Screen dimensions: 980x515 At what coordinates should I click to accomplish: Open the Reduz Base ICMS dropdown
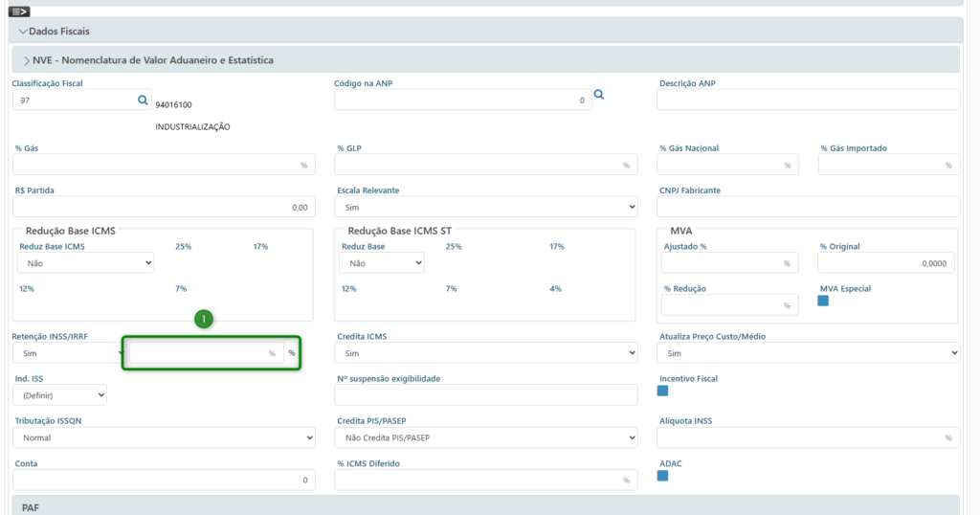pos(84,262)
